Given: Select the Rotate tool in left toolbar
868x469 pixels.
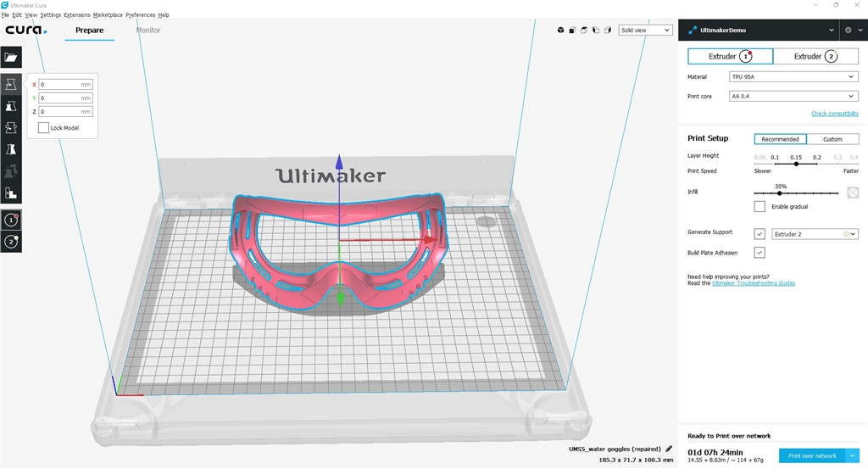Looking at the screenshot, I should point(11,127).
